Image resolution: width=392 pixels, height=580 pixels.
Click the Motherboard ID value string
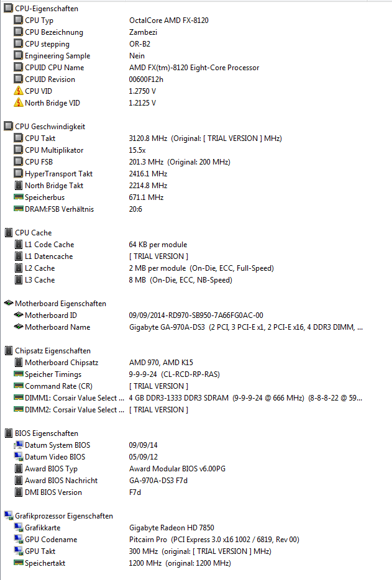196,315
